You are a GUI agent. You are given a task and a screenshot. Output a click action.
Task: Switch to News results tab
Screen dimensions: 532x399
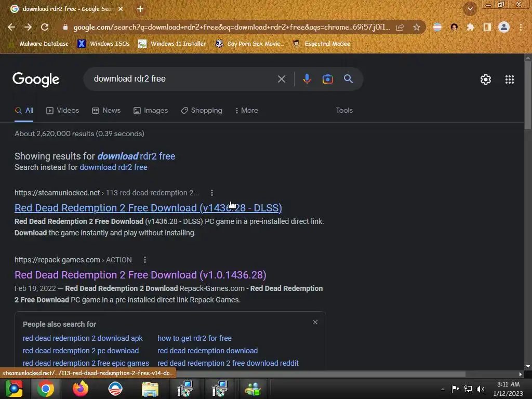pos(106,111)
